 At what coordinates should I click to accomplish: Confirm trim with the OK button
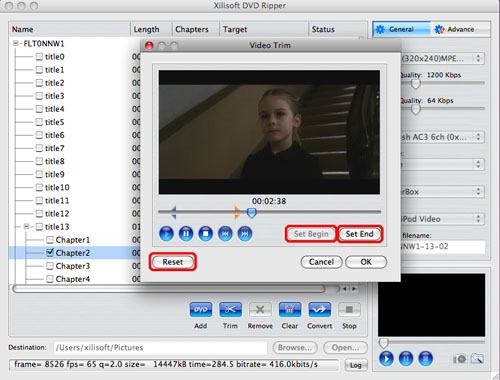[366, 262]
